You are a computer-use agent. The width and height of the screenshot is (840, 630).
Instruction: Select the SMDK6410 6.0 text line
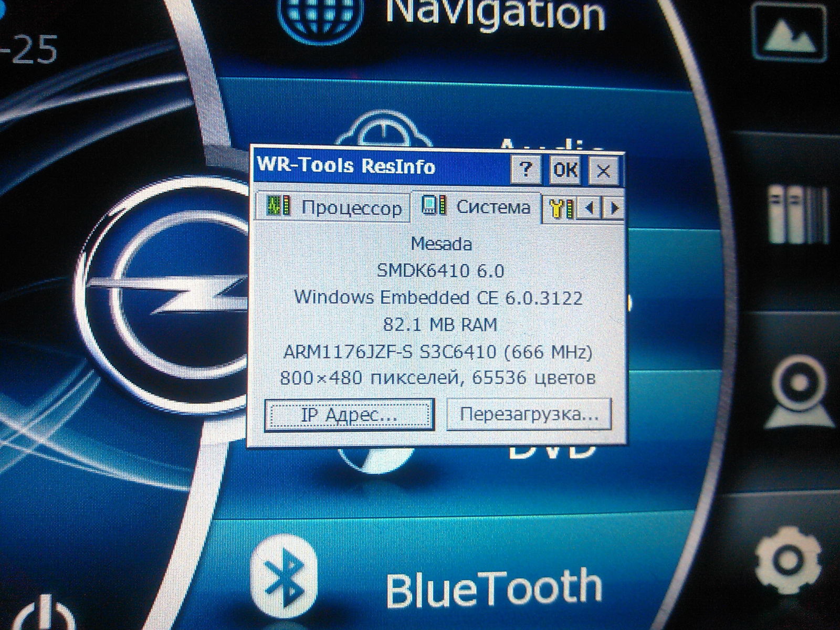[440, 270]
